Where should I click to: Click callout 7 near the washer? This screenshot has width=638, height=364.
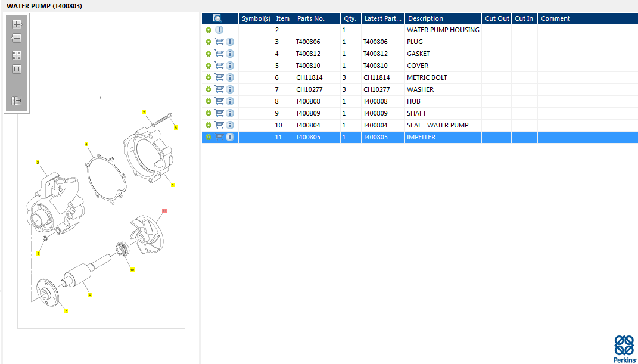144,112
